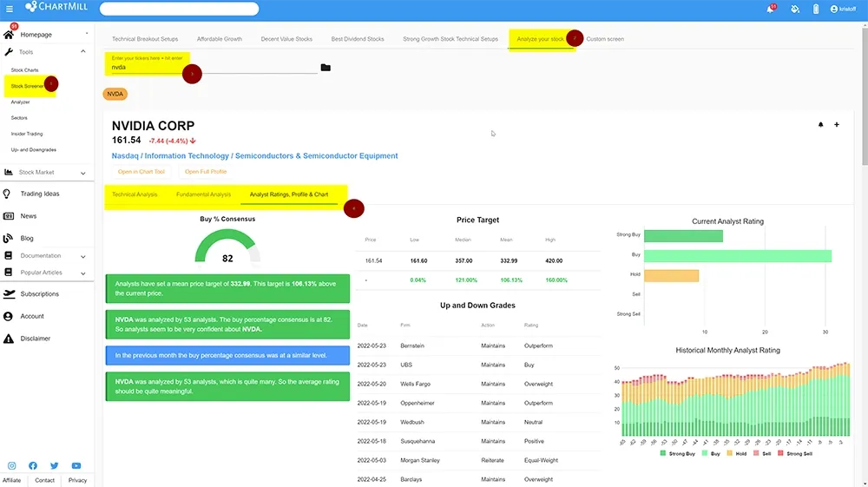This screenshot has width=868, height=487.
Task: Open the Twitter social link
Action: [54, 466]
